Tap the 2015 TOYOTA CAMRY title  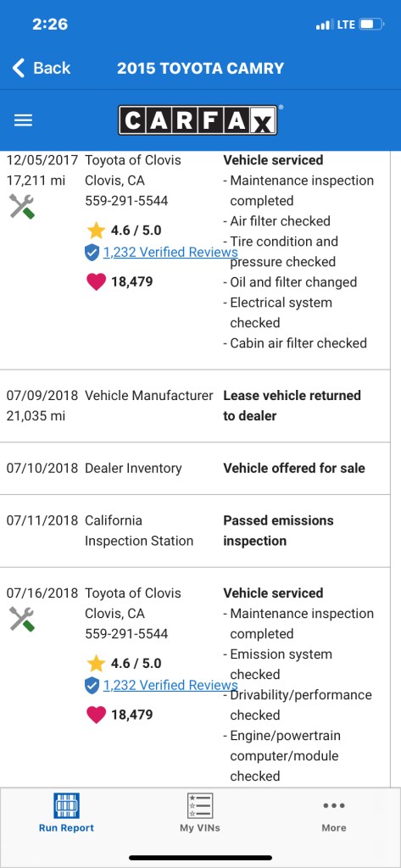(200, 68)
